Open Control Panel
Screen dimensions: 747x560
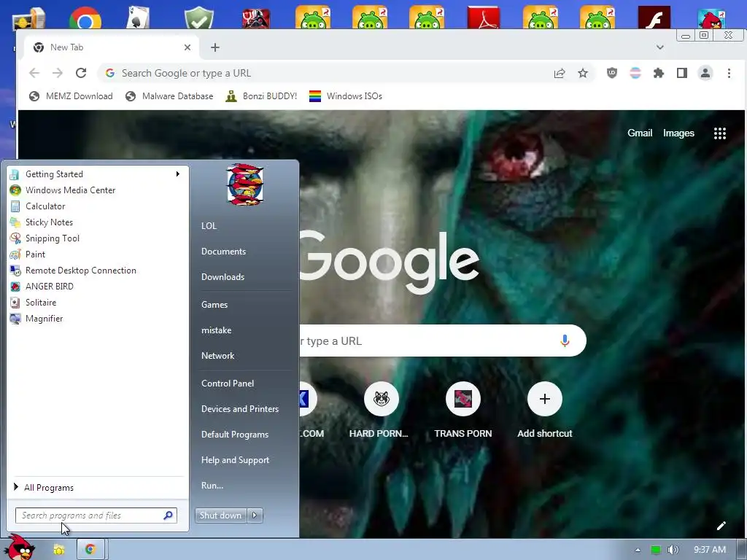point(228,384)
